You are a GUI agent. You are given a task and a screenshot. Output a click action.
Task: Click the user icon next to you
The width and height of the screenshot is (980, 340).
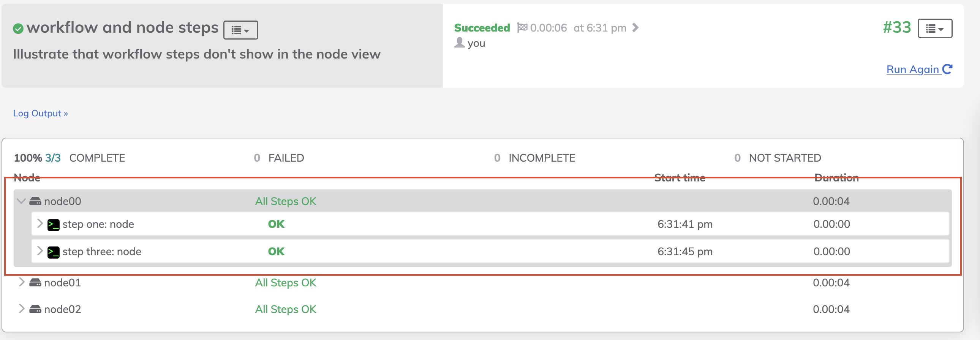pyautogui.click(x=460, y=43)
